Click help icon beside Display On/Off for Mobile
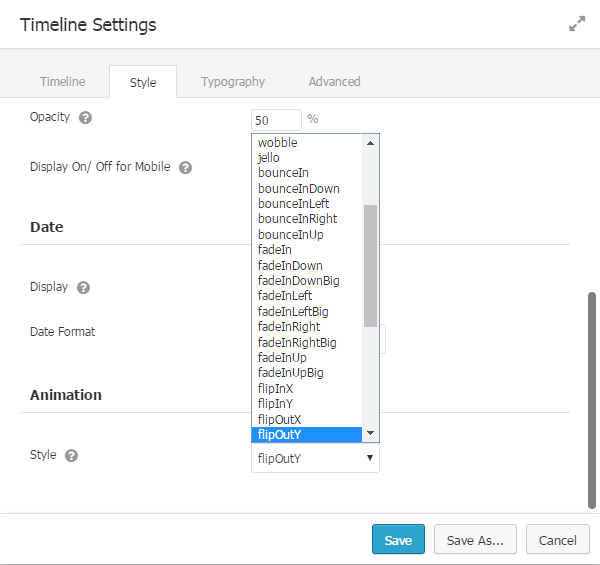The height and width of the screenshot is (565, 600). click(x=185, y=167)
